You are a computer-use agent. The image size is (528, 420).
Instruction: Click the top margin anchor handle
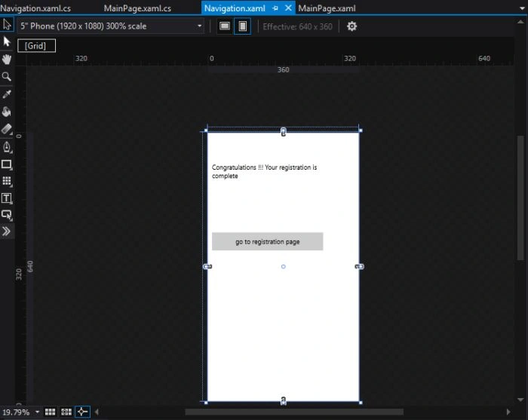click(x=284, y=132)
